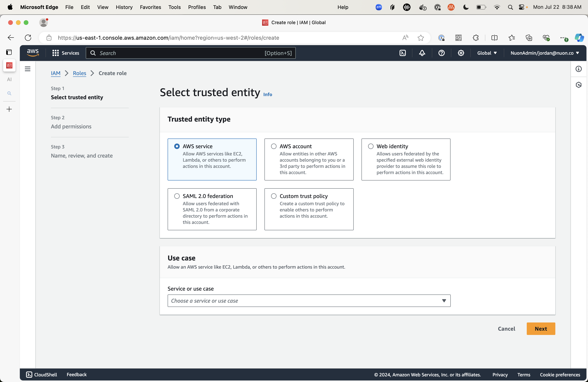This screenshot has width=588, height=382.
Task: Add page to favorites star icon
Action: click(421, 38)
